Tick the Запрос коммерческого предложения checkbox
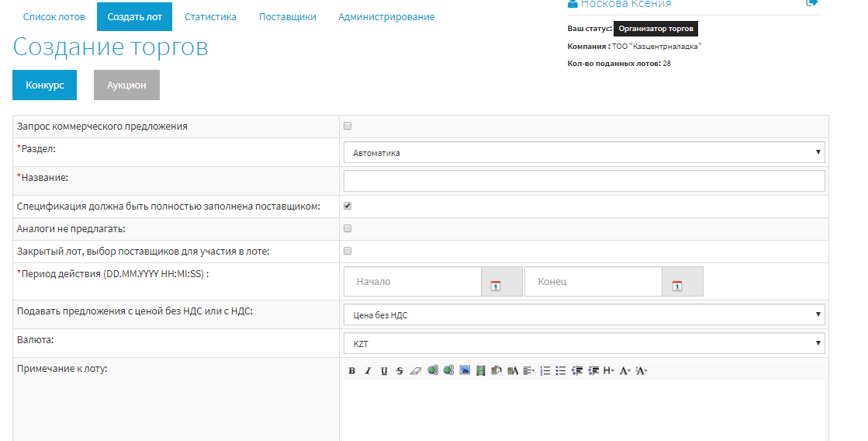 [x=348, y=126]
